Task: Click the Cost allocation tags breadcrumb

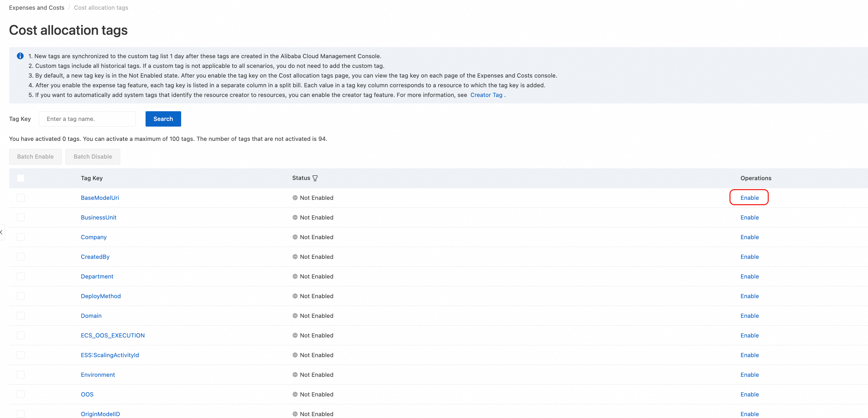Action: (x=101, y=7)
